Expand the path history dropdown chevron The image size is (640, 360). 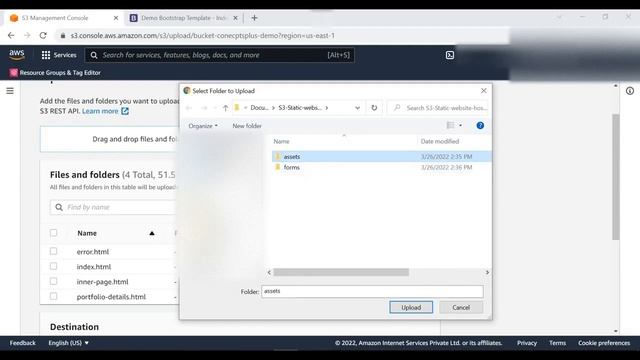coord(358,108)
